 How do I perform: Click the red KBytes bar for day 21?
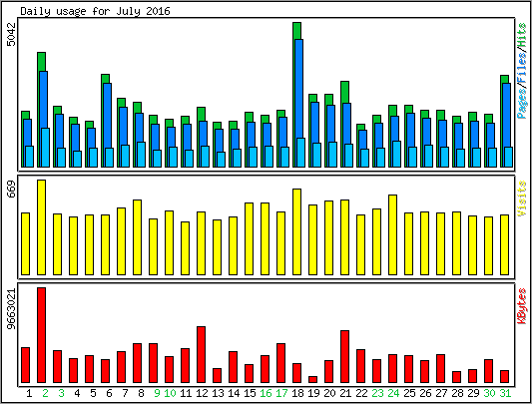tap(344, 356)
